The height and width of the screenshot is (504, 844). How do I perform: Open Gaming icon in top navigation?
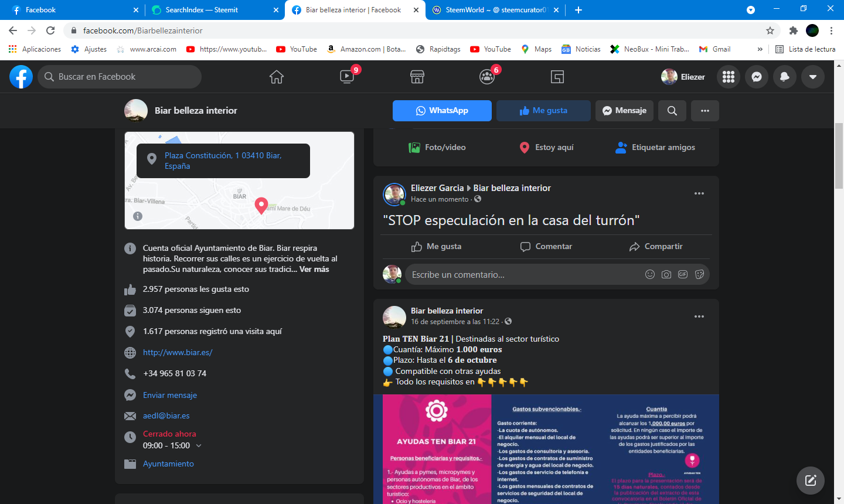point(557,77)
